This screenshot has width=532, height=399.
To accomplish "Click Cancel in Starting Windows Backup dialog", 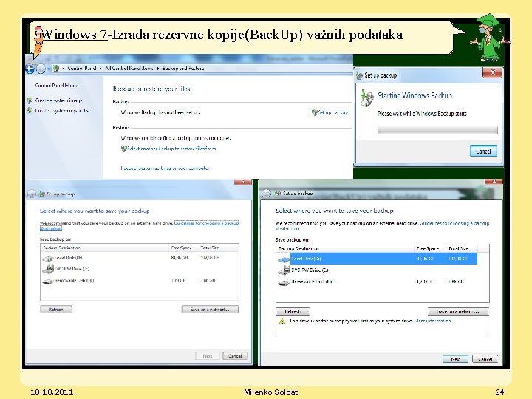I will coord(483,151).
